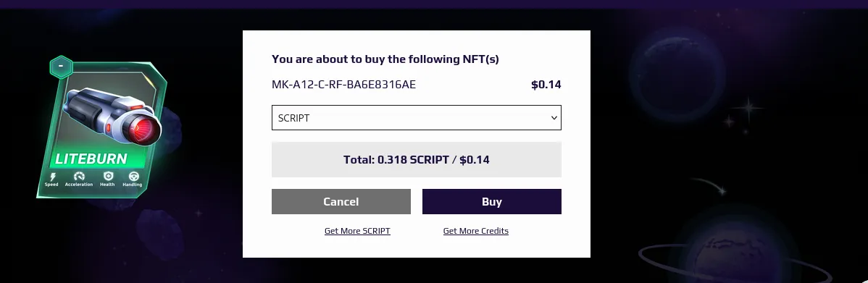Click the hexagon badge on the card corner
868x283 pixels.
pos(61,67)
